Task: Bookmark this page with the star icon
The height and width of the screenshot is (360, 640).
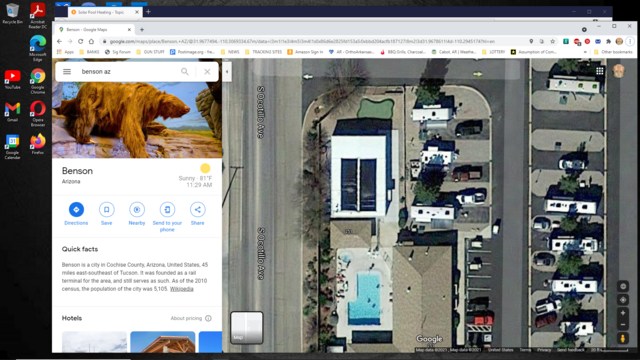Action: click(x=553, y=41)
